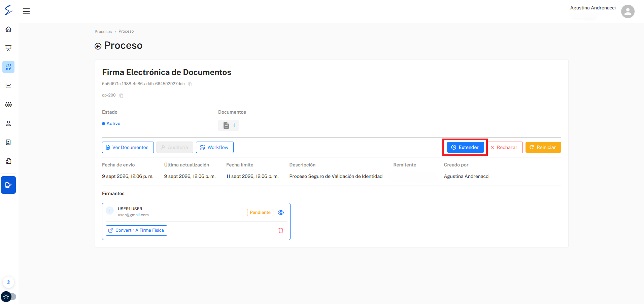
Task: Select the user@gmail.com signer email
Action: pos(133,215)
